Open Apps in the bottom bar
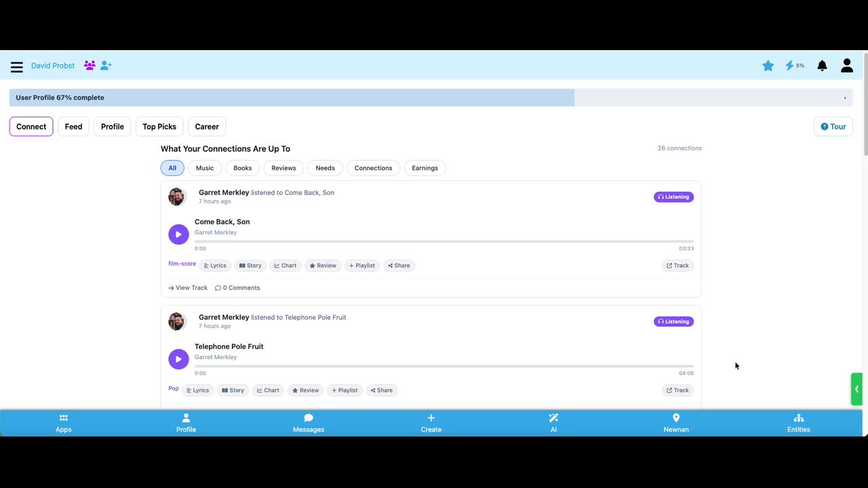This screenshot has width=868, height=488. (64, 423)
